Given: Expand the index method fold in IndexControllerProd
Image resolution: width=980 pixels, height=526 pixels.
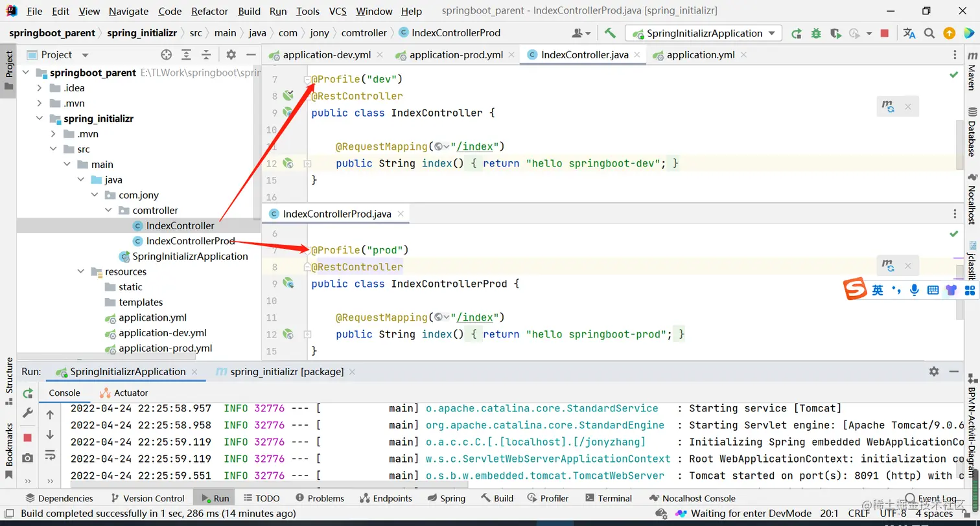Looking at the screenshot, I should [x=307, y=334].
